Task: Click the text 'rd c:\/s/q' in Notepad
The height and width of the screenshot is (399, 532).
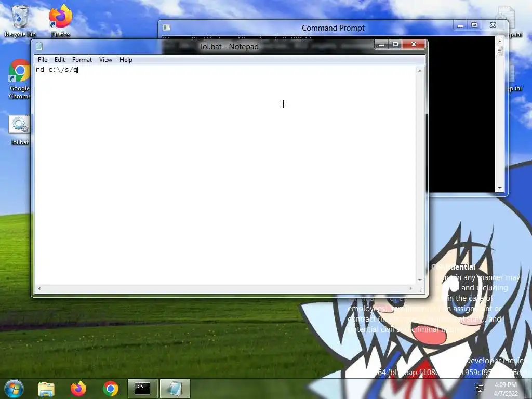Action: (57, 70)
